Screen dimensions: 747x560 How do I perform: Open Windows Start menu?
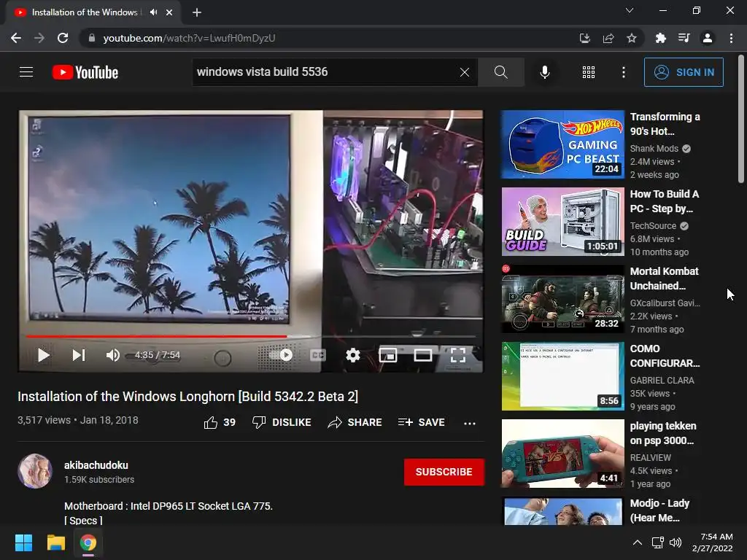click(23, 542)
